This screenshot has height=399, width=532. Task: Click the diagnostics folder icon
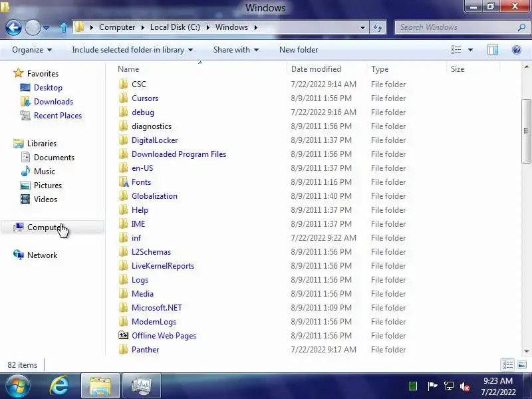click(x=124, y=126)
